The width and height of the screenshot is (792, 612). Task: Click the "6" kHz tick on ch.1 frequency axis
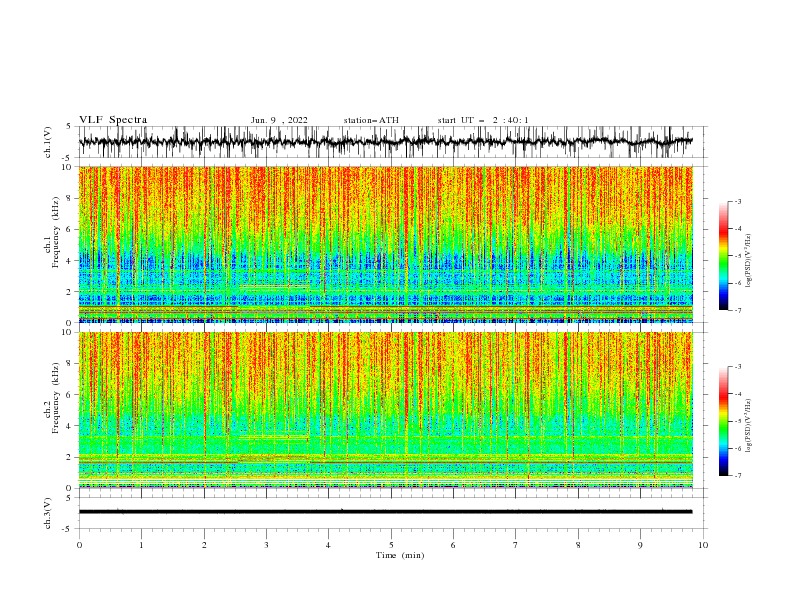[x=70, y=229]
